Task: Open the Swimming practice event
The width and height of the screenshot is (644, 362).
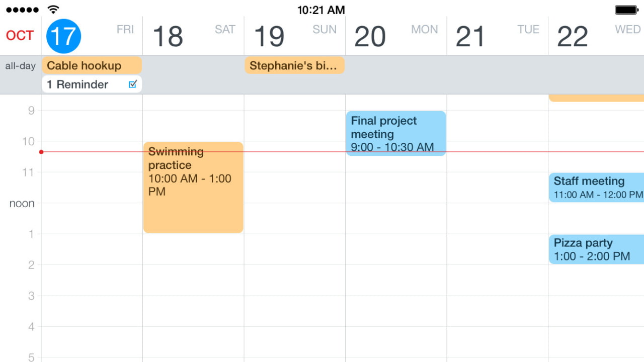Action: pos(193,187)
